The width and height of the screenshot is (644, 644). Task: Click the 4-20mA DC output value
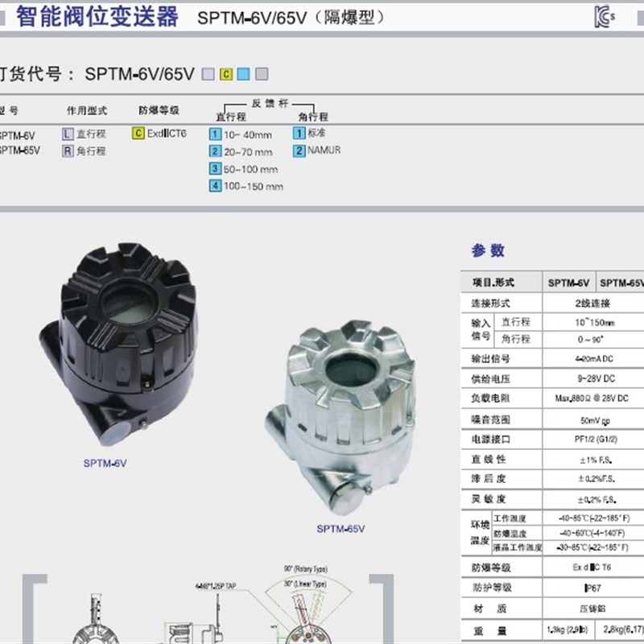(x=594, y=358)
